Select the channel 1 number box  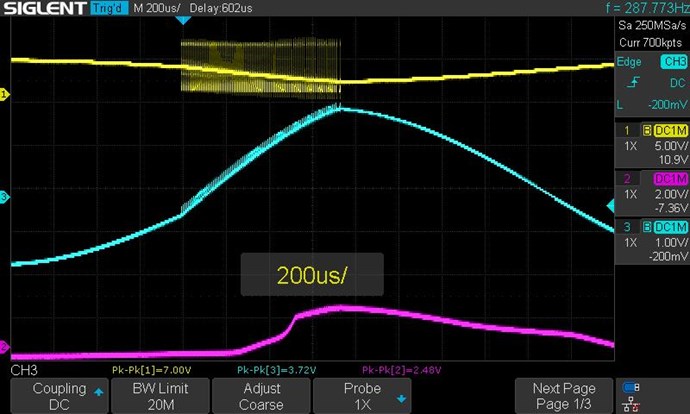[x=628, y=131]
